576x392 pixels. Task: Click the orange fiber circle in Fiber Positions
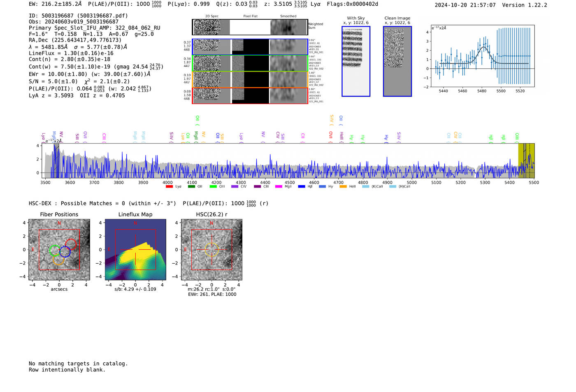[x=59, y=260]
